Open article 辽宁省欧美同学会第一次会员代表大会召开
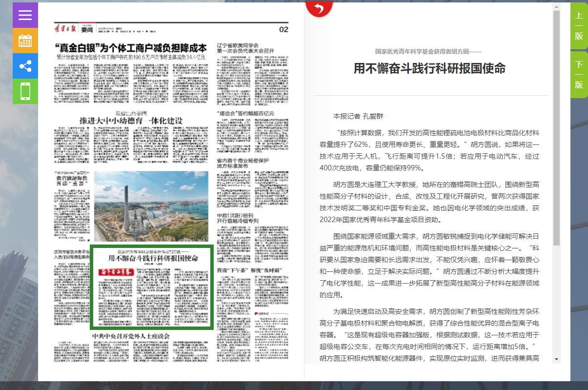The height and width of the screenshot is (390, 588). tap(246, 48)
